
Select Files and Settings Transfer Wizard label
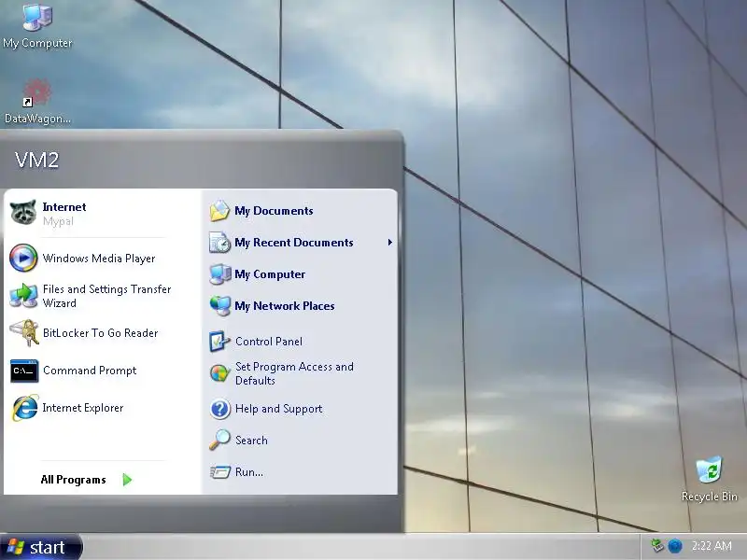click(x=106, y=296)
